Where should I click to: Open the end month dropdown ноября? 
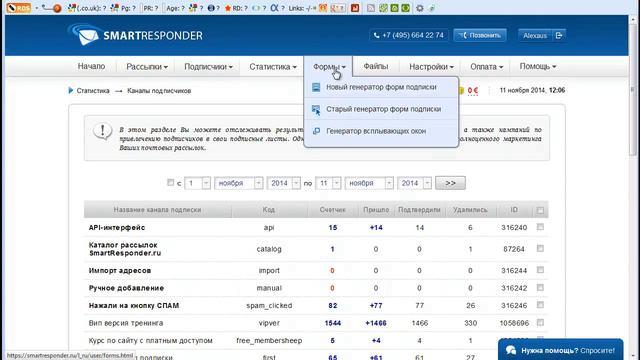[369, 183]
